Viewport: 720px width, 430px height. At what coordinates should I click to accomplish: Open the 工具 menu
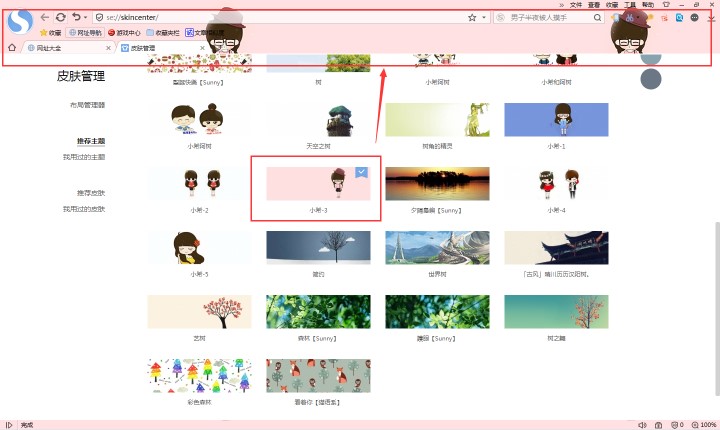630,5
